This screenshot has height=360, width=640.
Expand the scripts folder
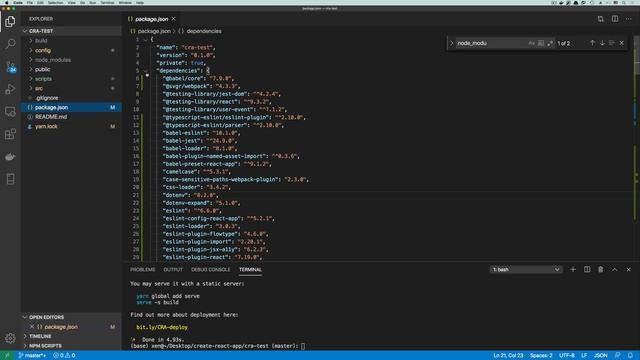71,79
